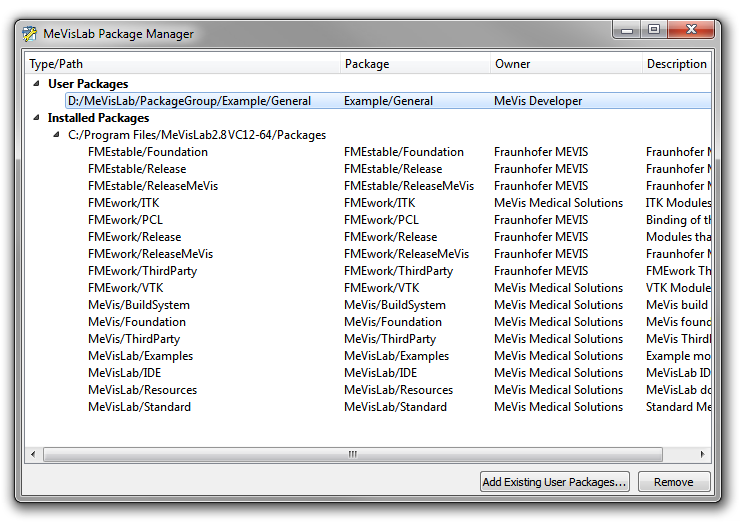740x522 pixels.
Task: Click the horizontal scrollbar thumb
Action: pos(352,454)
